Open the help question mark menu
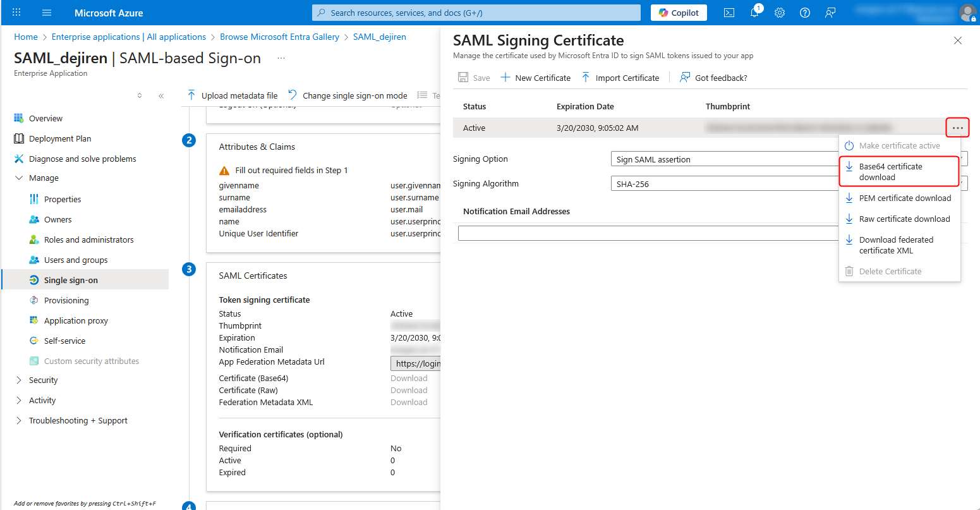The image size is (980, 510). (x=805, y=13)
